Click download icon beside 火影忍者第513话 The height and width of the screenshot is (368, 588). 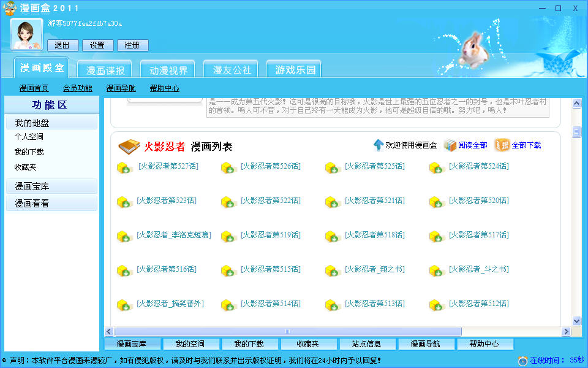[x=333, y=305]
